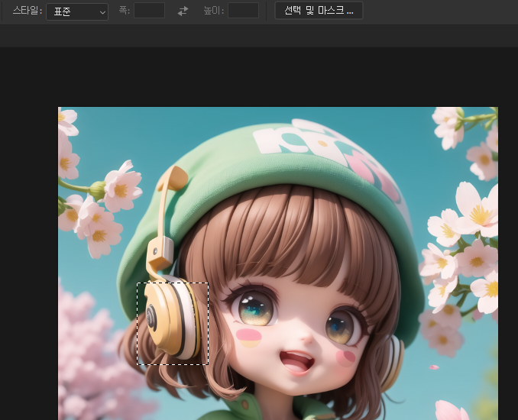Click the 높이 height input field
The image size is (518, 420).
tap(243, 10)
